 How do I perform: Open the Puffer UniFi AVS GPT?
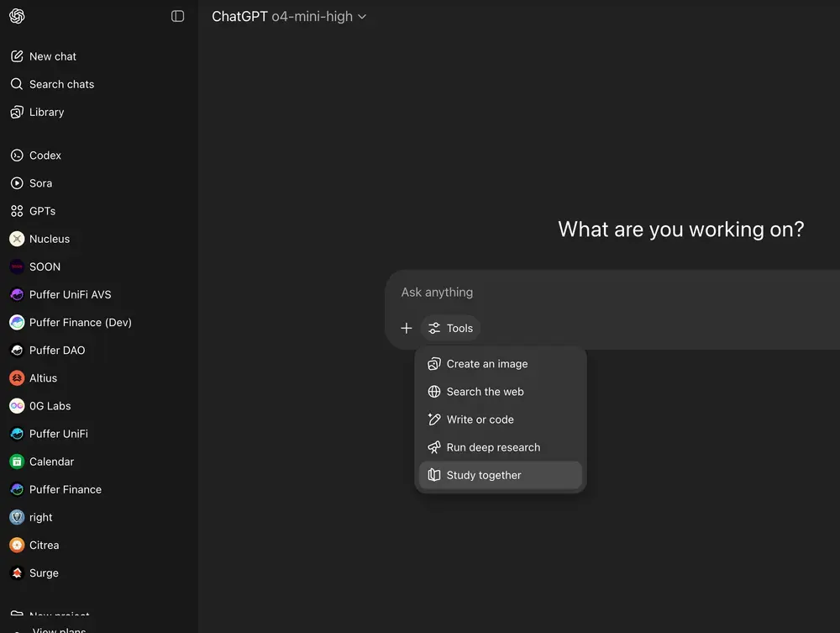[x=70, y=294]
